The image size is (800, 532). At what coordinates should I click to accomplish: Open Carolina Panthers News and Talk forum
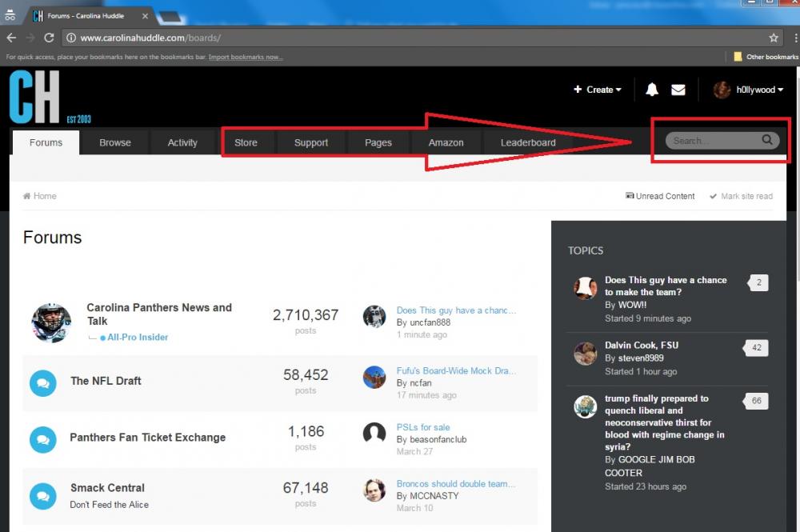click(159, 314)
